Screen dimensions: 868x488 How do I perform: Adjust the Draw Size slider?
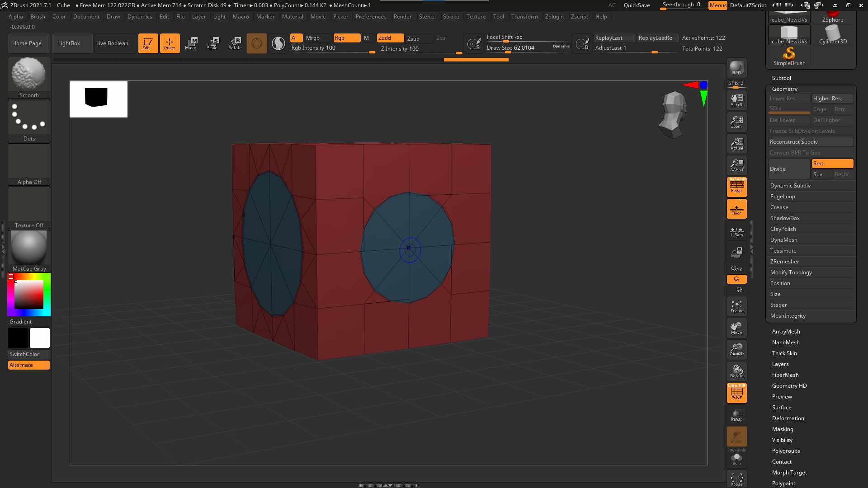(528, 48)
